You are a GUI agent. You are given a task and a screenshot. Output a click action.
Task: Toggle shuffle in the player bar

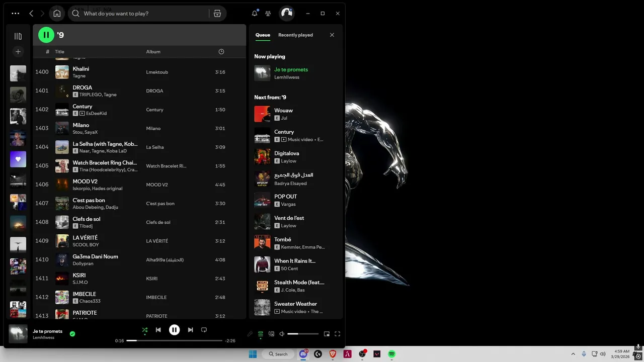145,330
